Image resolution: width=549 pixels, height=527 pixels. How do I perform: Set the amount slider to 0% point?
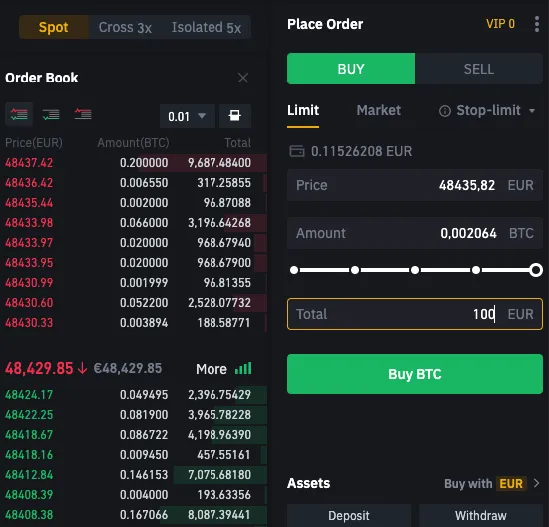pos(294,270)
